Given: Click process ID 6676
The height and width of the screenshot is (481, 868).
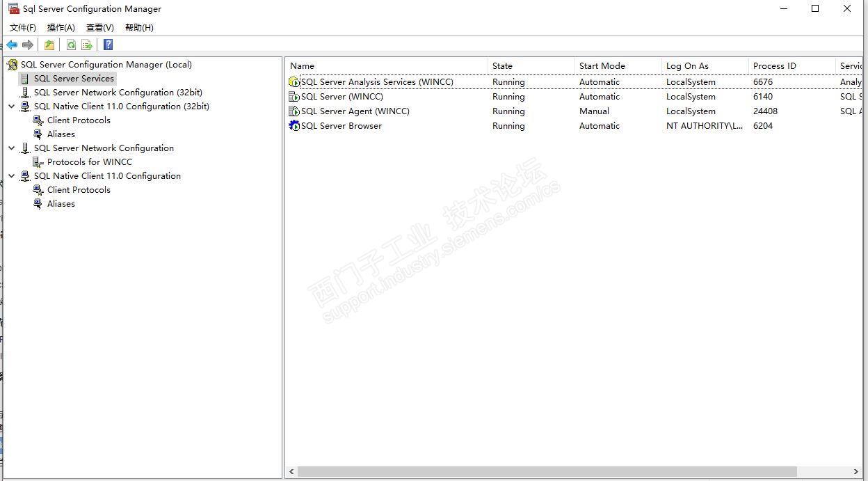Looking at the screenshot, I should (763, 82).
